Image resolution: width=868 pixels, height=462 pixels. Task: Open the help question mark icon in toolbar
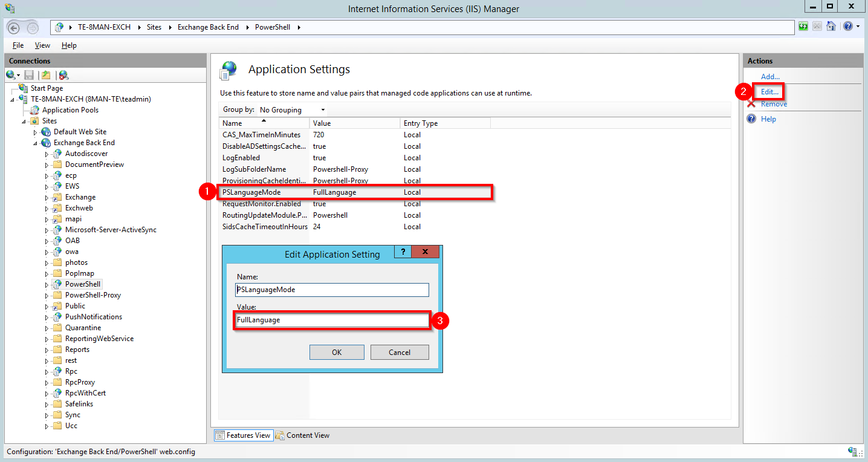pyautogui.click(x=848, y=27)
